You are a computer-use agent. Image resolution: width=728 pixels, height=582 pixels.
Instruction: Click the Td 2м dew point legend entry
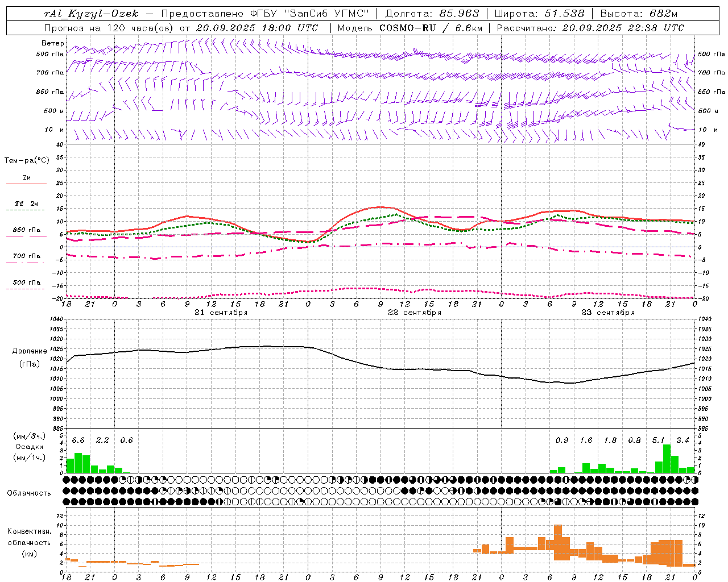click(x=26, y=203)
